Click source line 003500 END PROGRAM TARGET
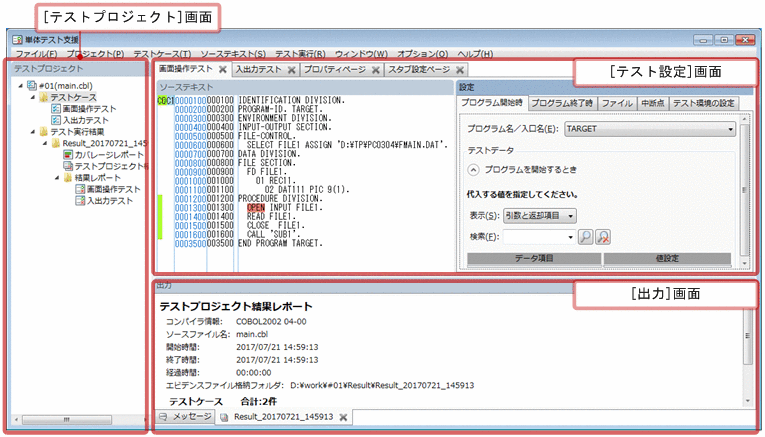The width and height of the screenshot is (765, 437). (x=280, y=243)
